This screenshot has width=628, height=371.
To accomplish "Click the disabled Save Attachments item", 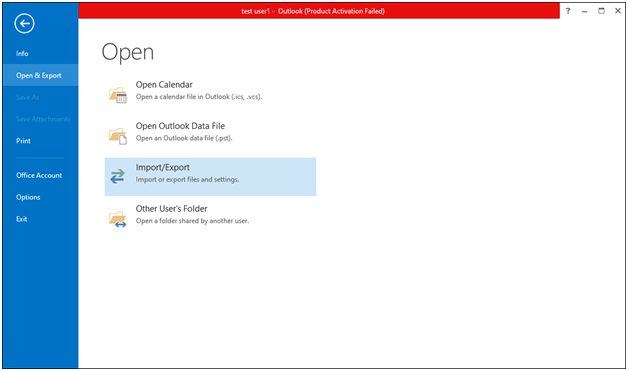I will [x=43, y=119].
